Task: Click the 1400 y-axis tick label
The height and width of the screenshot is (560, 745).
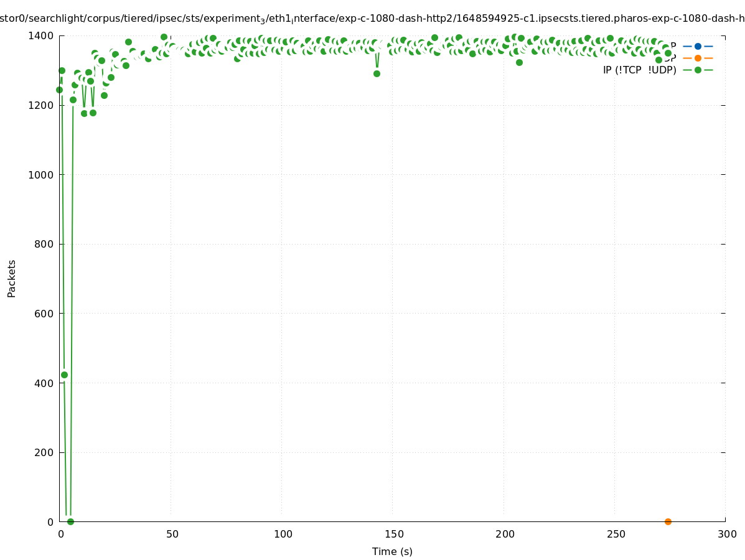Action: 42,36
